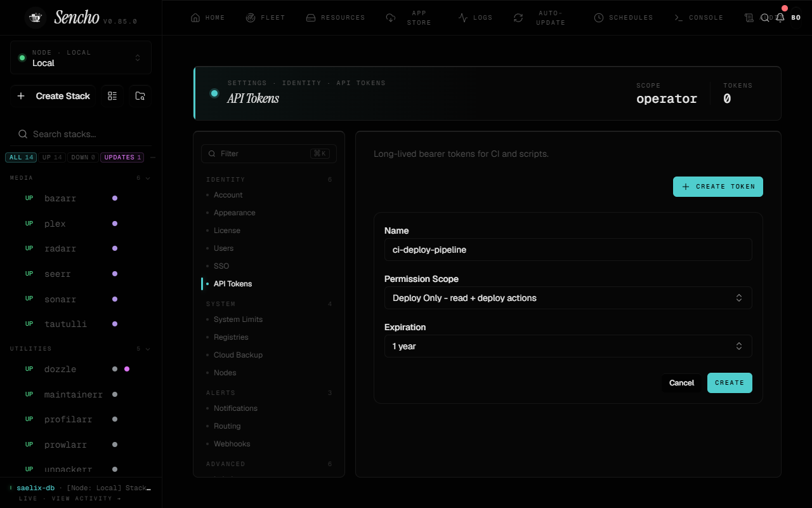Open the Permission Scope dropdown

[x=568, y=298]
